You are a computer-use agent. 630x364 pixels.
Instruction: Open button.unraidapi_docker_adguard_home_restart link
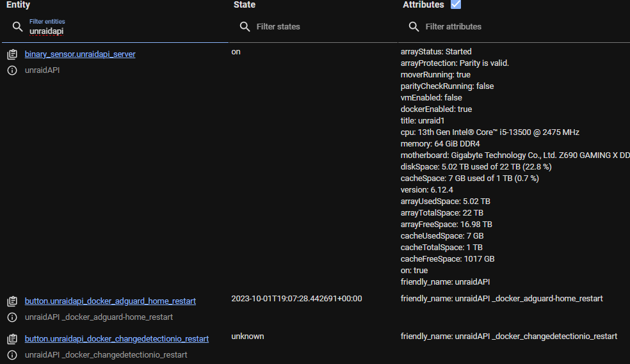click(110, 301)
